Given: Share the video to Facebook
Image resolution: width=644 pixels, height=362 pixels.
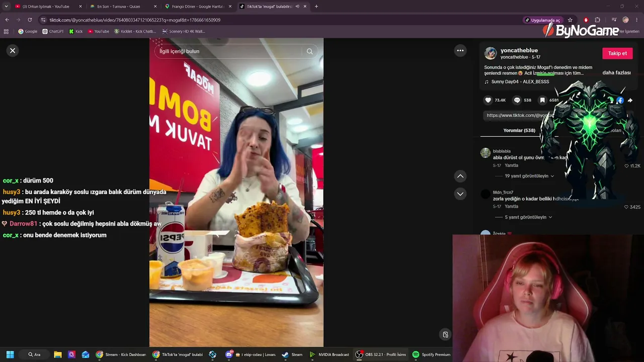Looking at the screenshot, I should [620, 101].
